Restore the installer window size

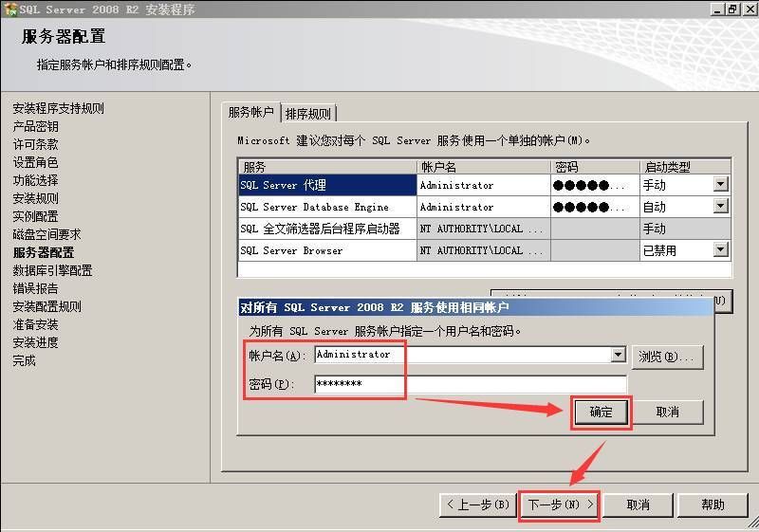[x=731, y=9]
